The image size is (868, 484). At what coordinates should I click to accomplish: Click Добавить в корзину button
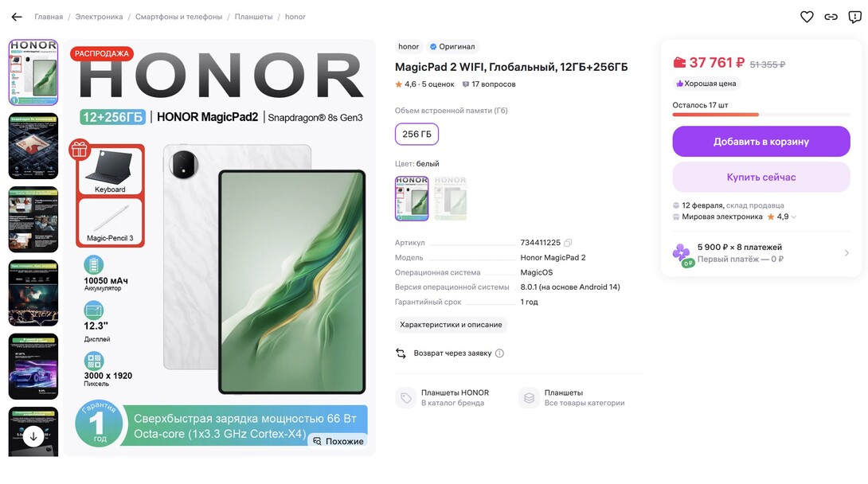point(761,142)
